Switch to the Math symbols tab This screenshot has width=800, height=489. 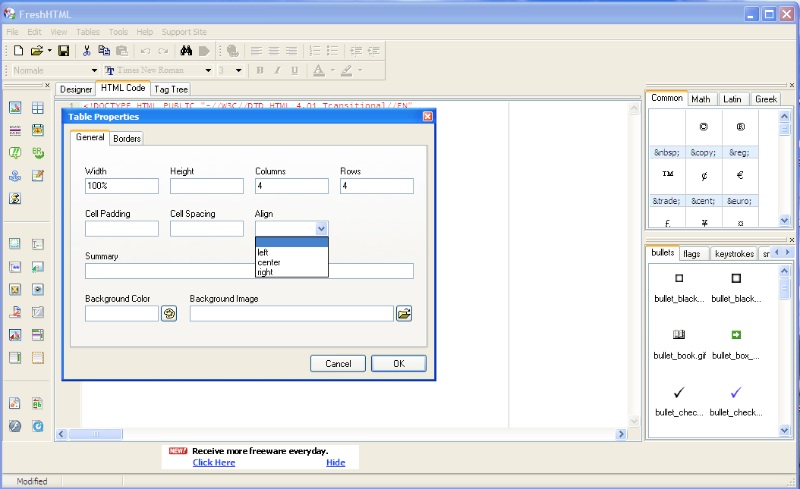pos(701,99)
